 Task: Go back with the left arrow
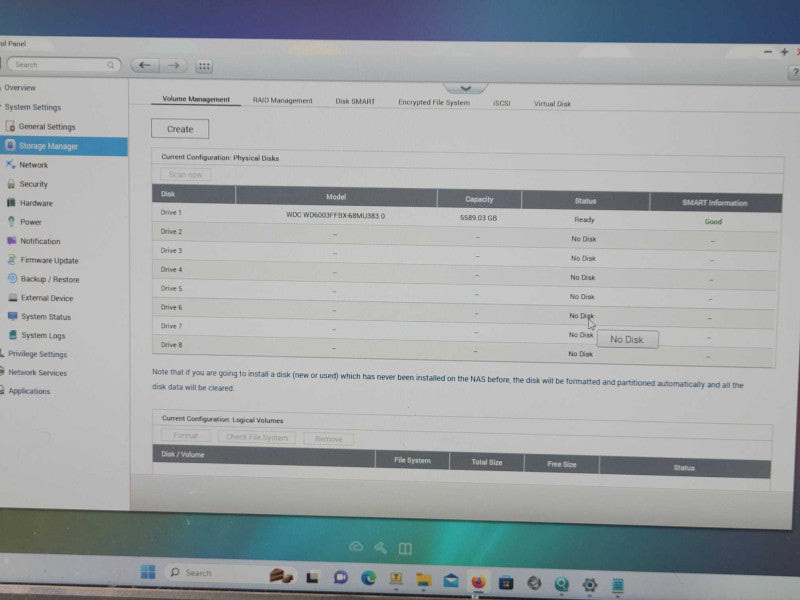[x=145, y=65]
